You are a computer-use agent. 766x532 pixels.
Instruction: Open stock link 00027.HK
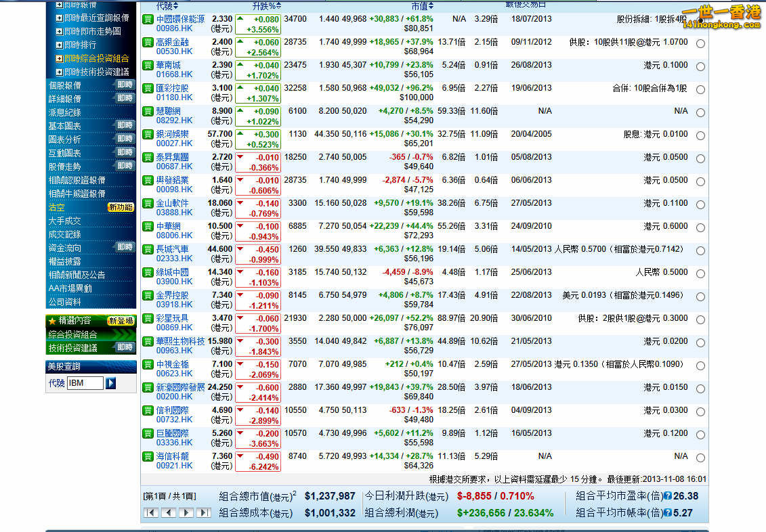click(175, 143)
